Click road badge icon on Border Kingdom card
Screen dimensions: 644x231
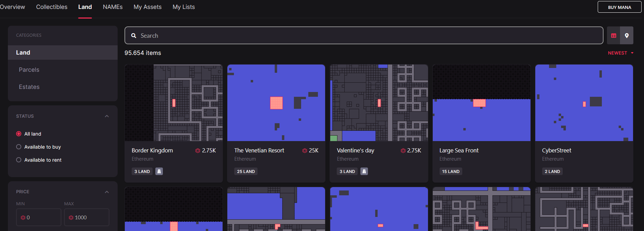coord(159,171)
